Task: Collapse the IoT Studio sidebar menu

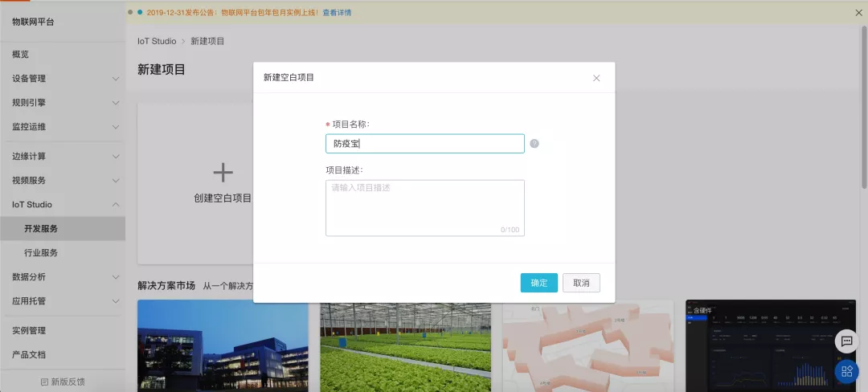Action: (x=63, y=205)
